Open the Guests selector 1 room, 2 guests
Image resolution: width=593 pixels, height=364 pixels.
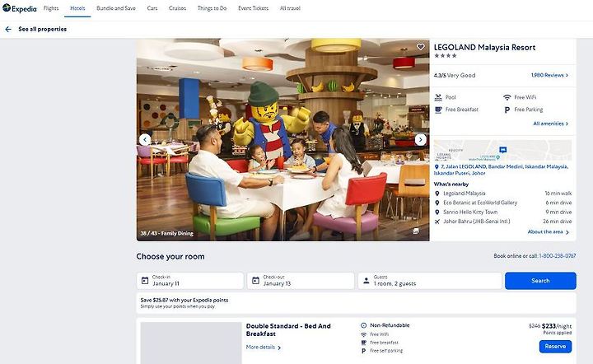coord(430,281)
